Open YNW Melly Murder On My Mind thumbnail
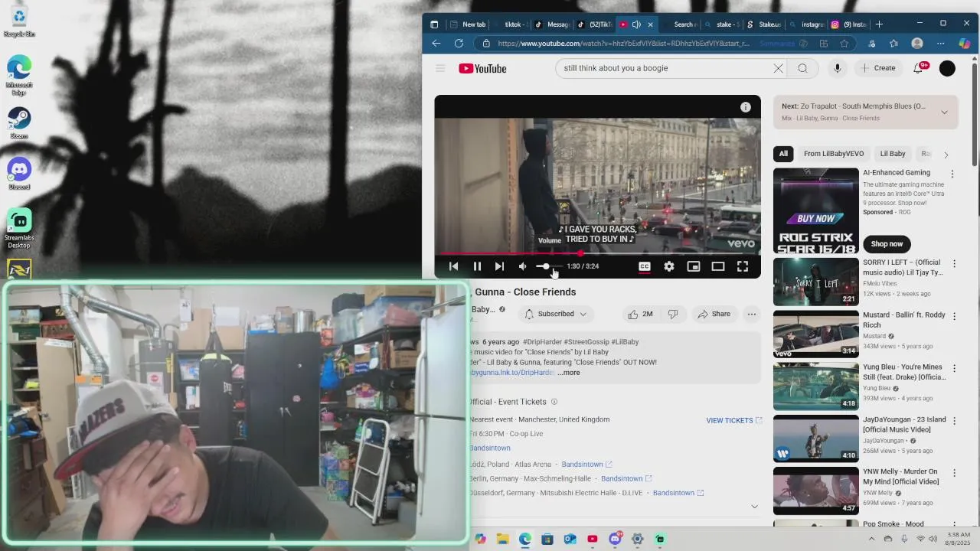Image resolution: width=980 pixels, height=551 pixels. click(816, 491)
